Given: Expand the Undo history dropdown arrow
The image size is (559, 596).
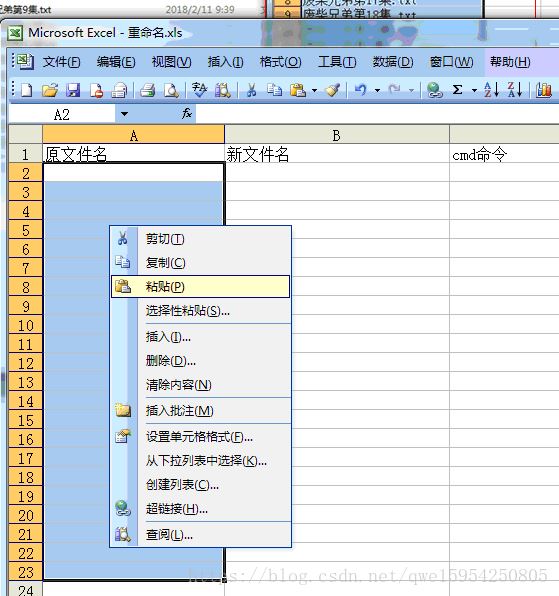Looking at the screenshot, I should [x=377, y=91].
